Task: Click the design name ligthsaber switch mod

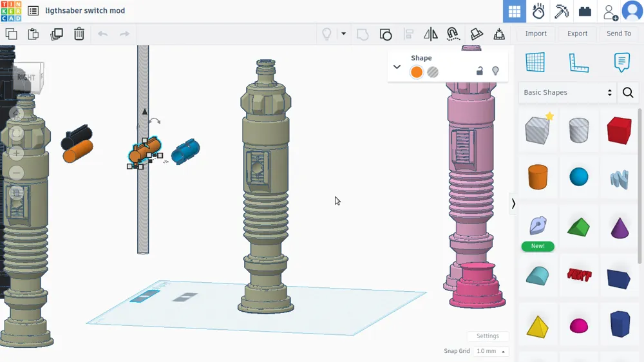Action: click(85, 11)
